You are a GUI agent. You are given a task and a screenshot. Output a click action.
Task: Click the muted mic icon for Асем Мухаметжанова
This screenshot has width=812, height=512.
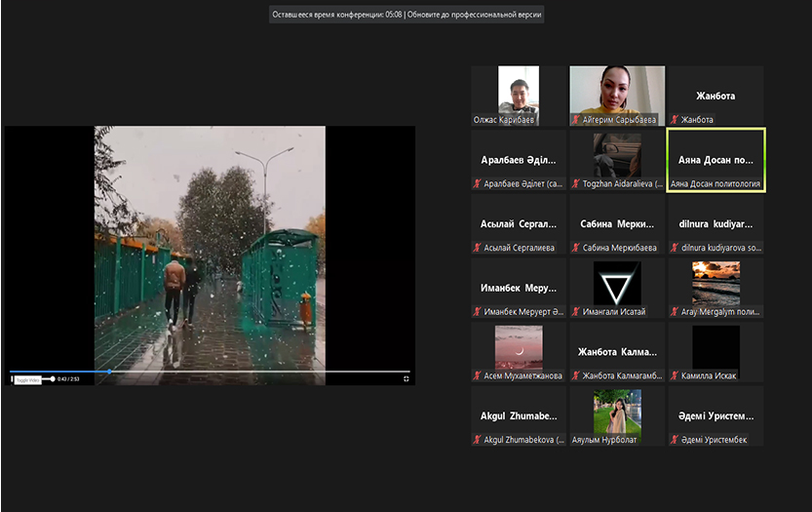point(478,375)
